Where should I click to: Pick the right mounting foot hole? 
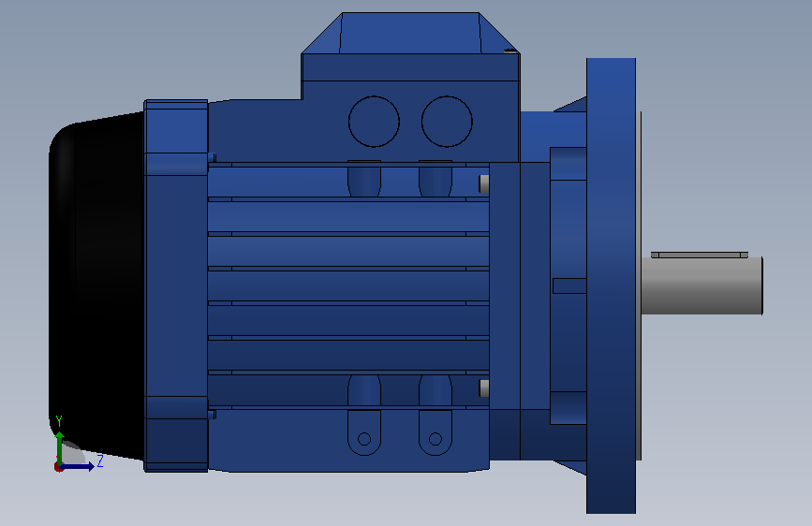point(436,439)
